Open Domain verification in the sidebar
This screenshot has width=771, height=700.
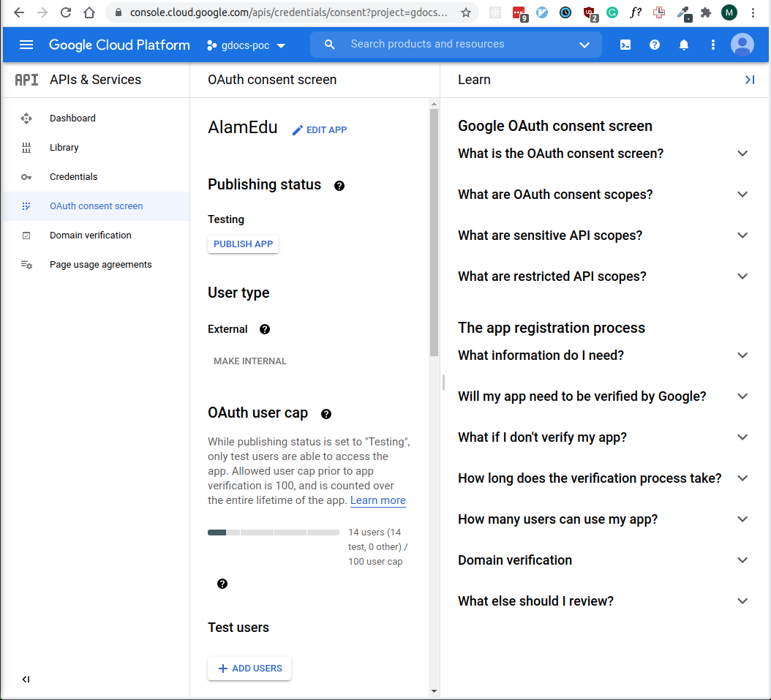[96, 235]
